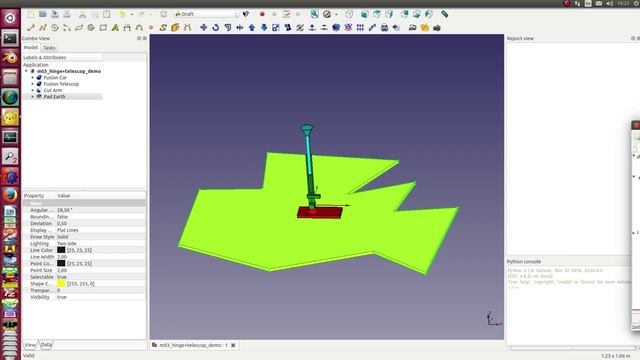Select the Draft Circle tool
The height and width of the screenshot is (360, 640).
[x=55, y=28]
